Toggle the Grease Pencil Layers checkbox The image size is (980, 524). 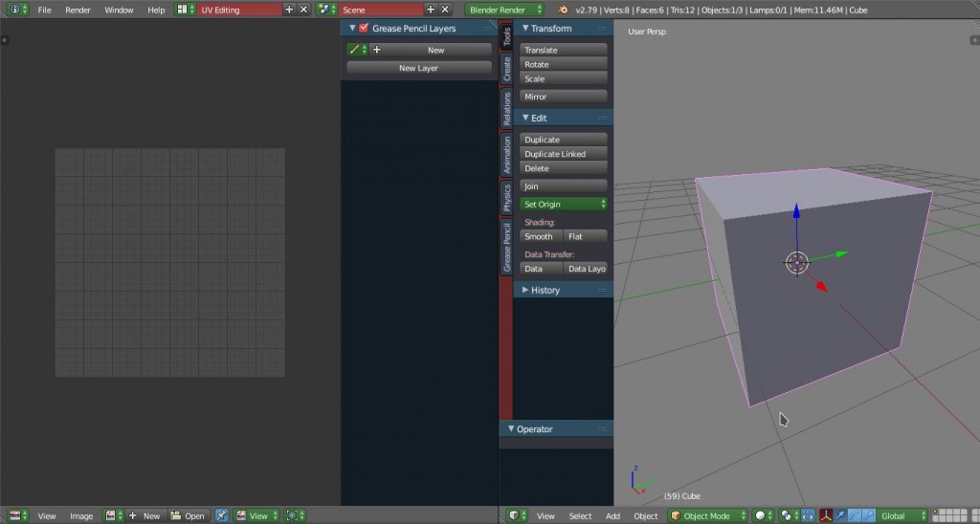(364, 29)
